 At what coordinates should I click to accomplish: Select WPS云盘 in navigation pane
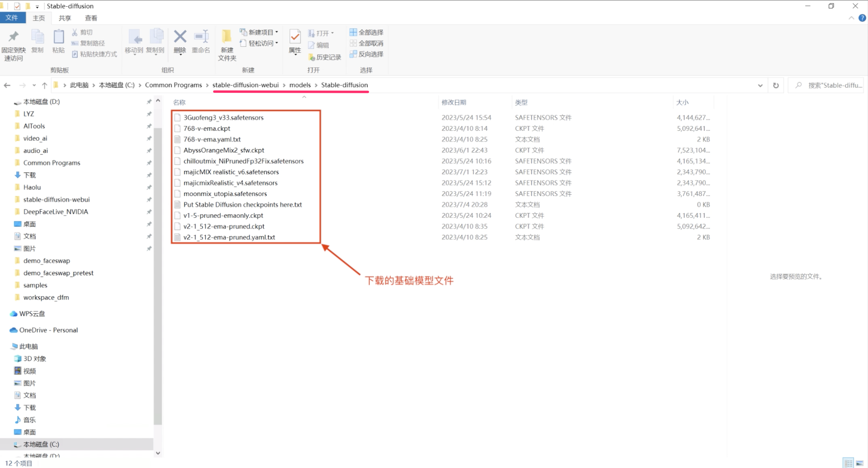tap(32, 314)
